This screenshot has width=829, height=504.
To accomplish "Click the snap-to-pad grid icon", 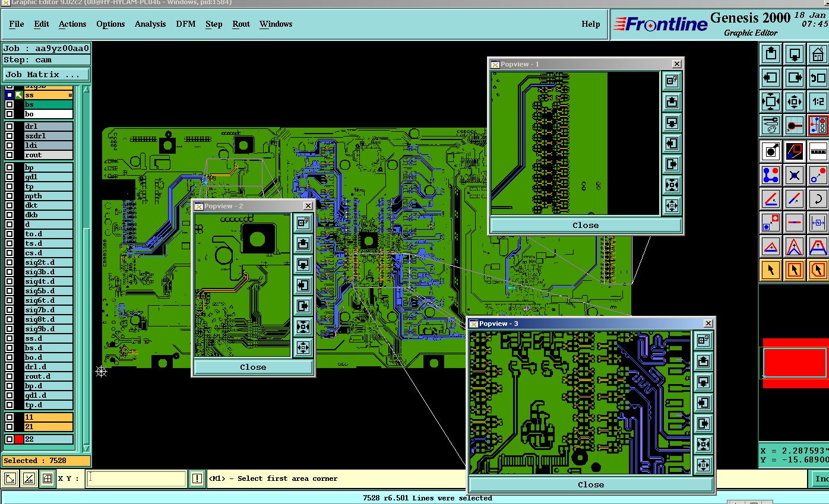I will coord(795,125).
